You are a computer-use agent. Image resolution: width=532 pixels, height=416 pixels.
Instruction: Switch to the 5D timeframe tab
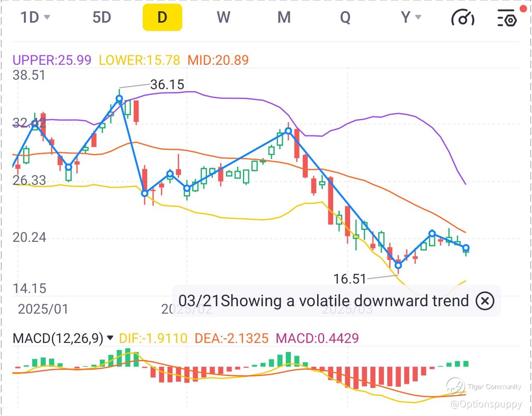click(x=101, y=17)
